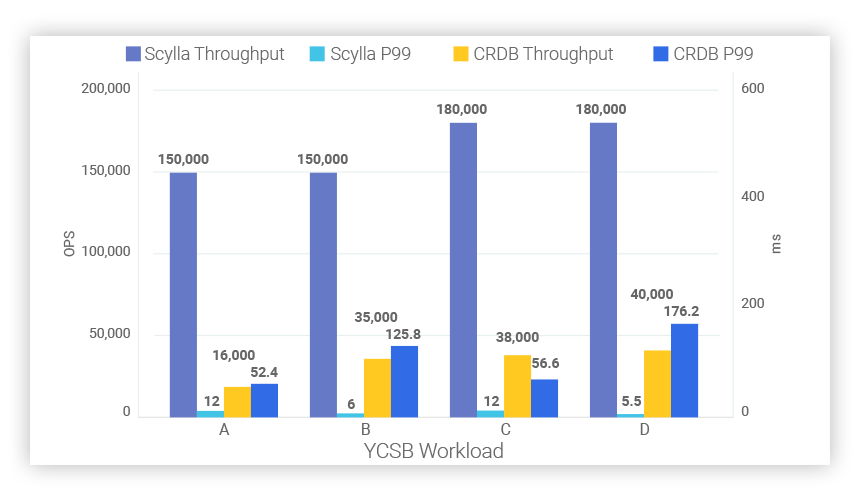Click the 52.4 data label
The width and height of the screenshot is (860, 500).
pos(264,372)
